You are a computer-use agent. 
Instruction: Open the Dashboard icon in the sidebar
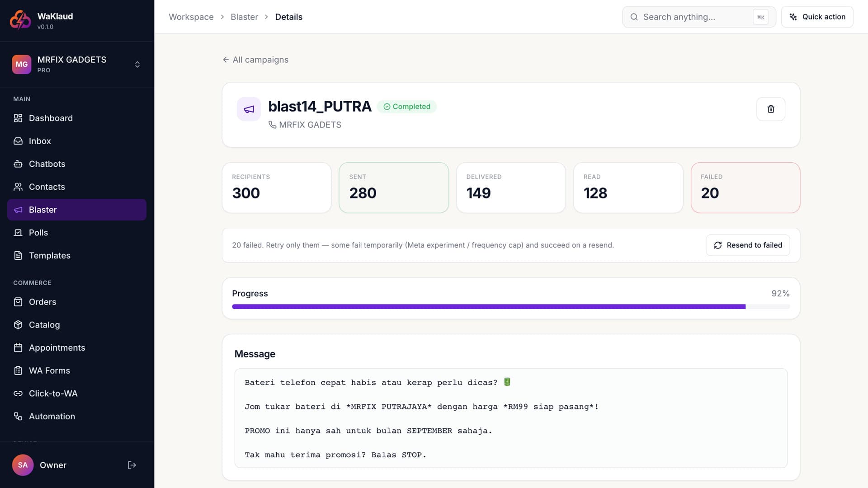[x=18, y=118]
